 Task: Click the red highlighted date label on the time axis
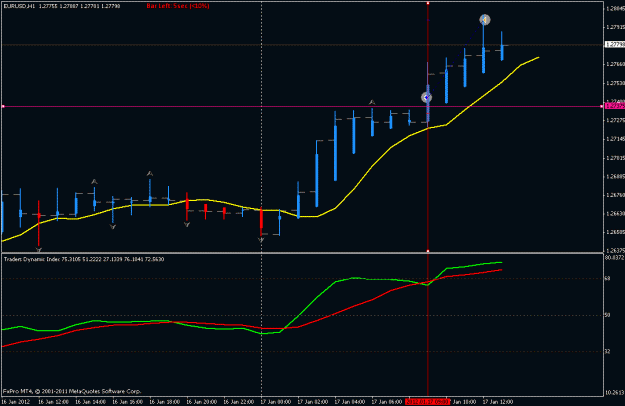tap(427, 402)
